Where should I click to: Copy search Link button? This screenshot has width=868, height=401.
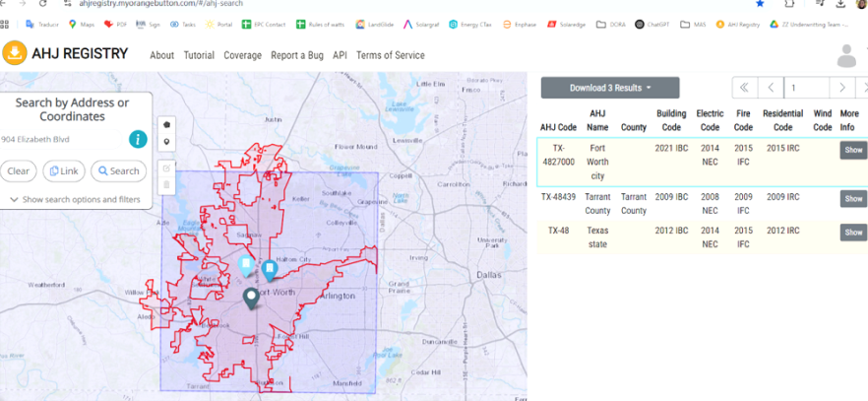coord(64,171)
